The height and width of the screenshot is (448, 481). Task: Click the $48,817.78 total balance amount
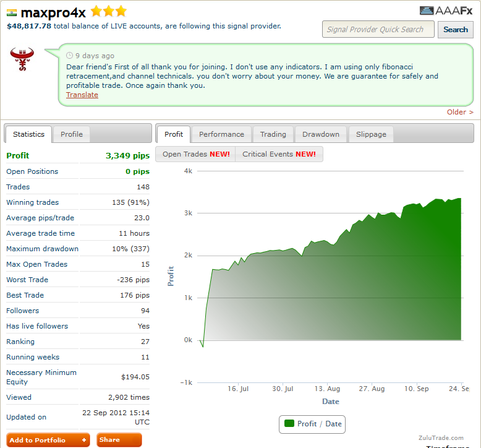click(x=29, y=26)
